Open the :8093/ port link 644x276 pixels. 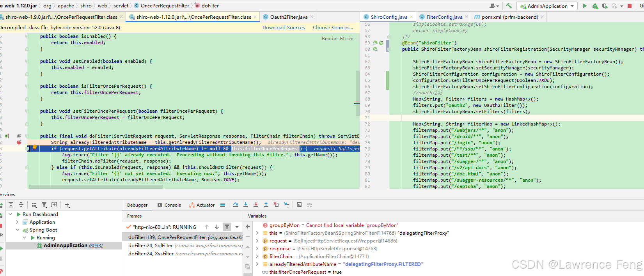coord(96,246)
